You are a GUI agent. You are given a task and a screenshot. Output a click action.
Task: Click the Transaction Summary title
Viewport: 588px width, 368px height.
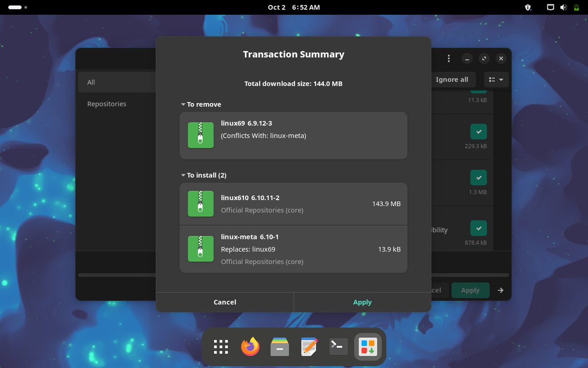click(x=294, y=54)
